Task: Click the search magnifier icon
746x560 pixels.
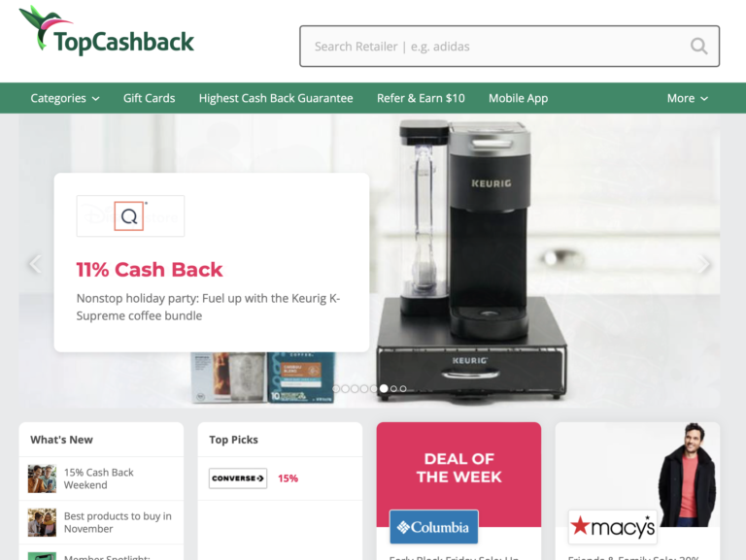Action: [698, 47]
